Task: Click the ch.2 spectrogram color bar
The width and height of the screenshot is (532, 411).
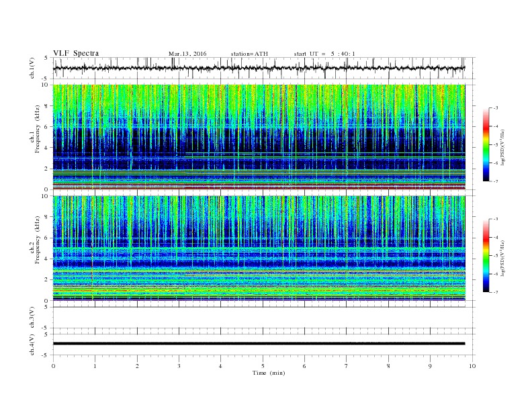Action: [486, 255]
